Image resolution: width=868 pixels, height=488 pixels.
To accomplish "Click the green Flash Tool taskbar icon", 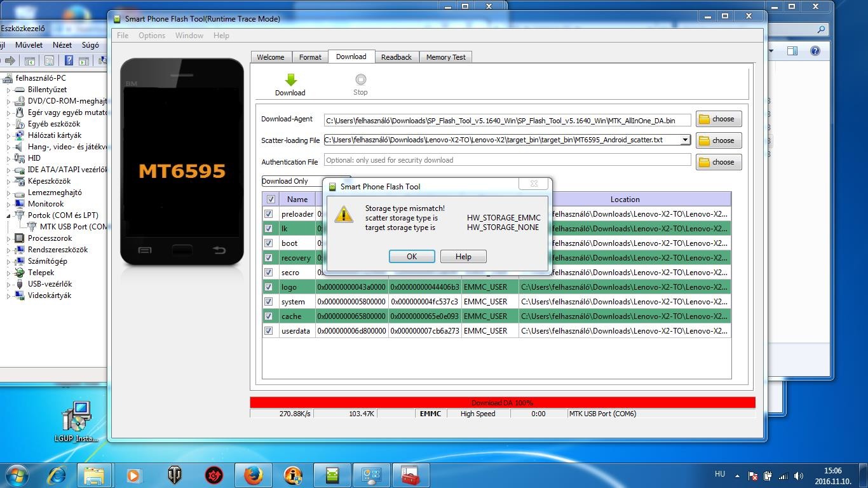I will point(332,475).
